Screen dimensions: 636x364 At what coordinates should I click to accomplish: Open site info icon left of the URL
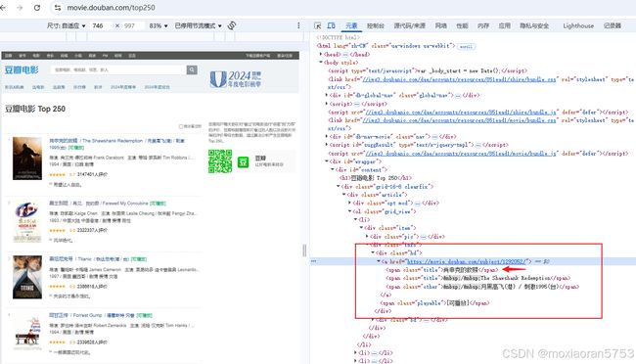58,7
